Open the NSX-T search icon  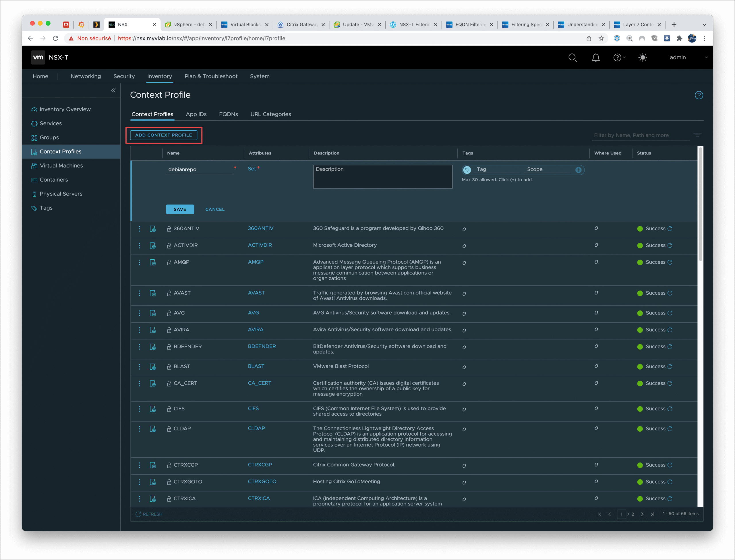(572, 58)
